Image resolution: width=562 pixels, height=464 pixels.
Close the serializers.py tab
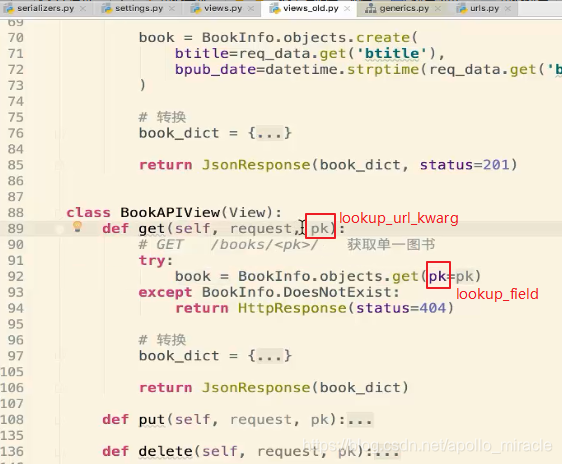point(83,9)
